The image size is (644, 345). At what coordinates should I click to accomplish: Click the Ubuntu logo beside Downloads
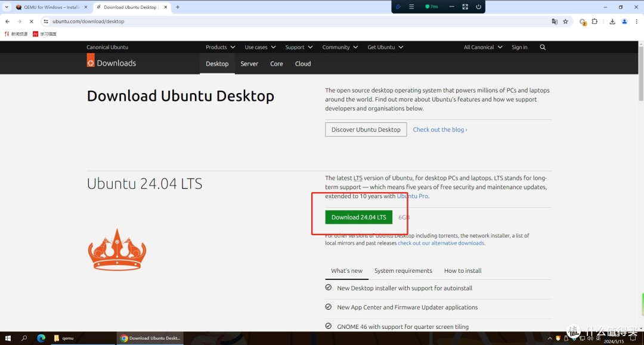pos(91,60)
